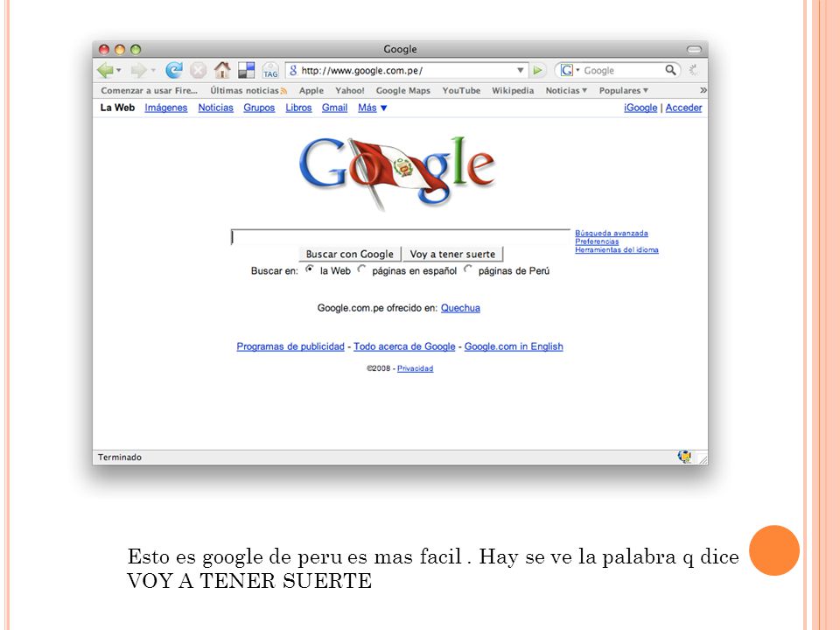Open the 'Búsqueda avanzada' link
The width and height of the screenshot is (840, 630).
coord(612,233)
